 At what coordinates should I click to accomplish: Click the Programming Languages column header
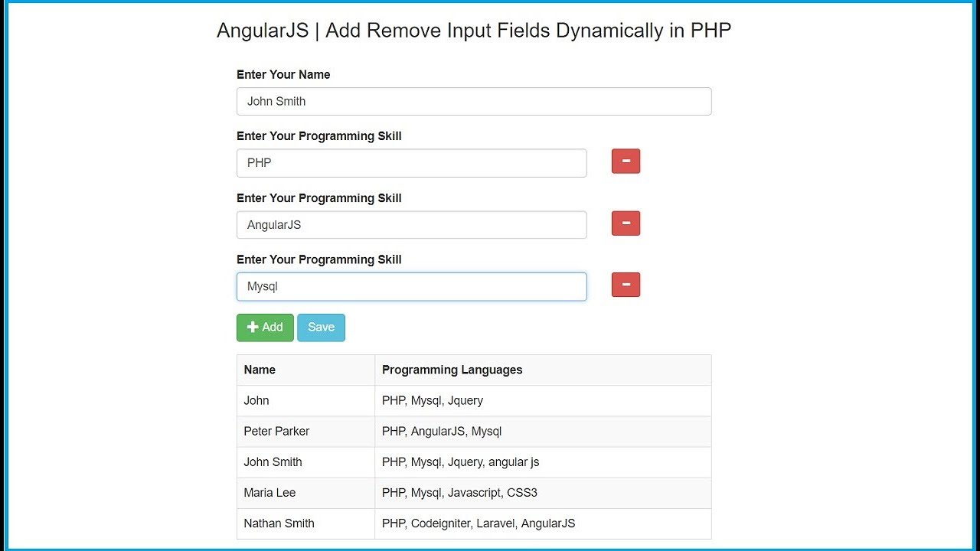click(452, 370)
